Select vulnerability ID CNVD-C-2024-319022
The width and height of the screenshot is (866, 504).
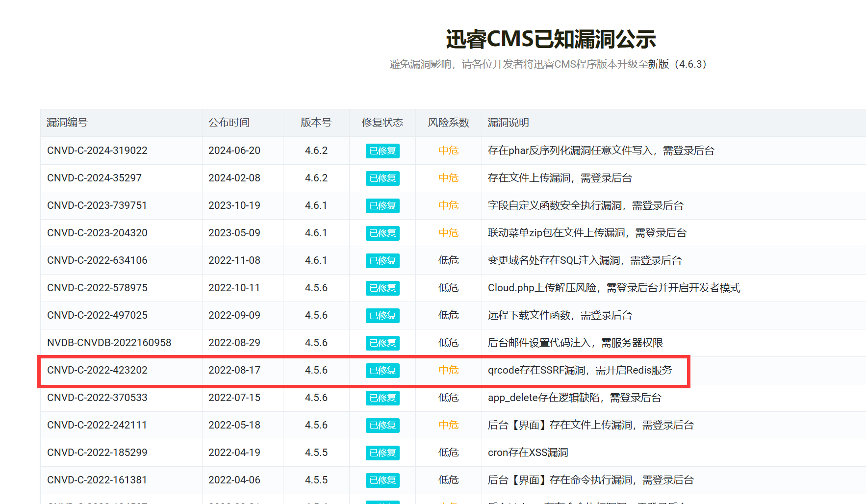pos(97,151)
